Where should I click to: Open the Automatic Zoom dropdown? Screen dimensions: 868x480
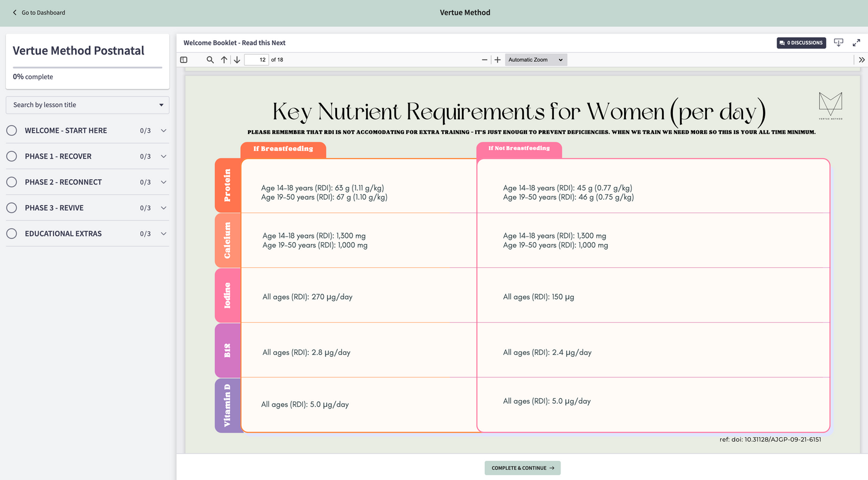coord(535,59)
